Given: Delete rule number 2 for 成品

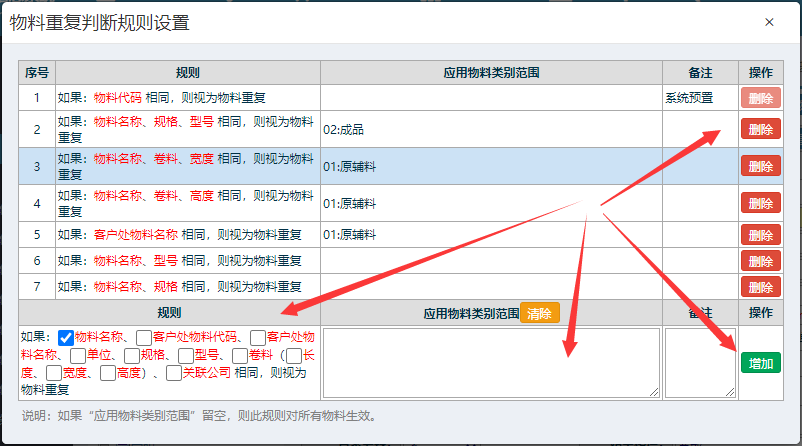Looking at the screenshot, I should click(760, 129).
